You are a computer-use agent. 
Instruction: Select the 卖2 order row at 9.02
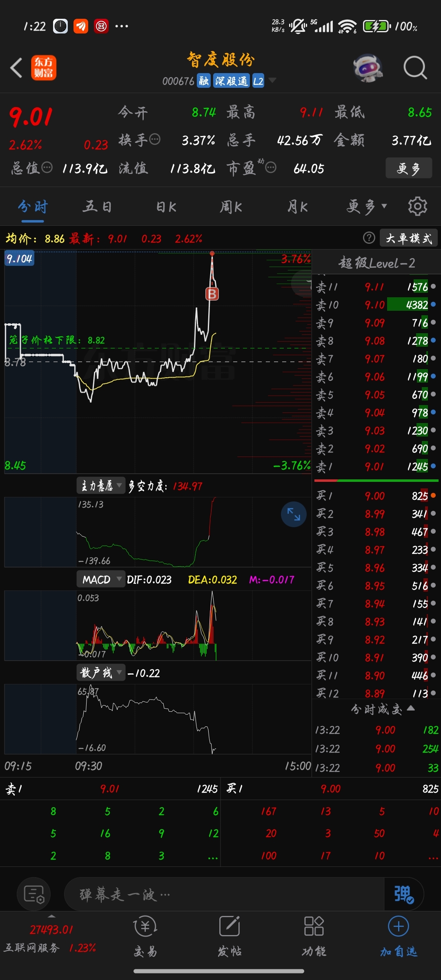[x=376, y=448]
